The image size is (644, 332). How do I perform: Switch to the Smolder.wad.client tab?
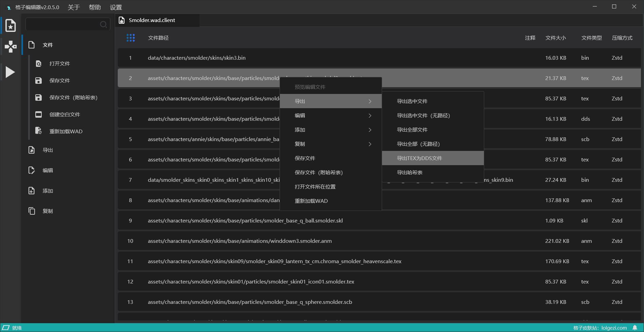[x=152, y=20]
